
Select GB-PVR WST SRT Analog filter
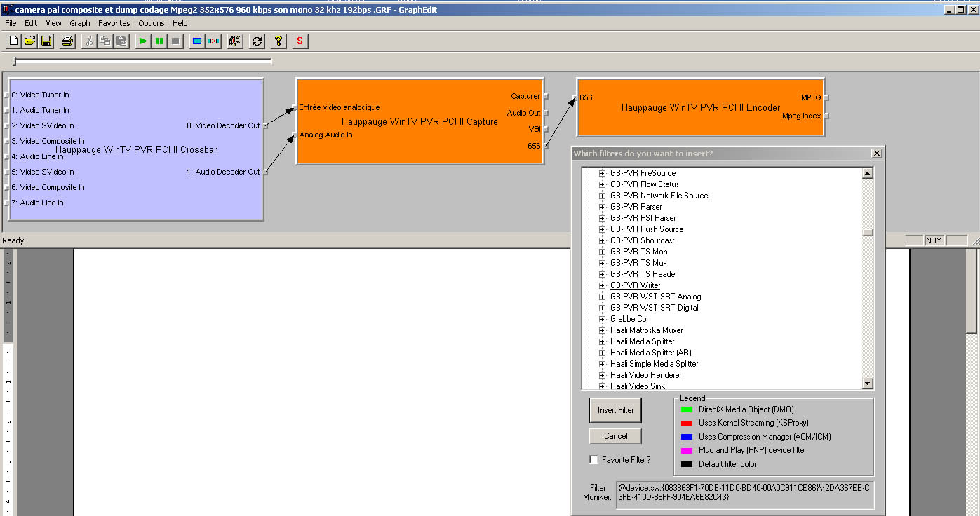tap(655, 297)
